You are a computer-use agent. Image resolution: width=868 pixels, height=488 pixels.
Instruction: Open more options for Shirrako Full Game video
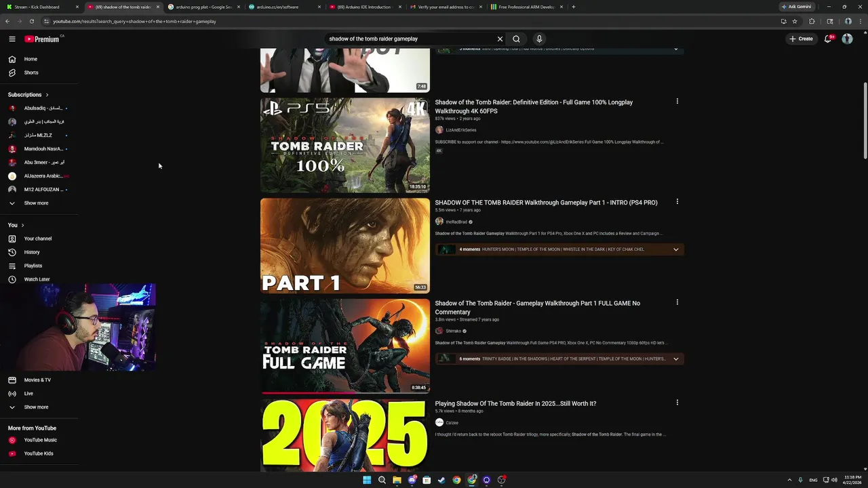coord(677,302)
